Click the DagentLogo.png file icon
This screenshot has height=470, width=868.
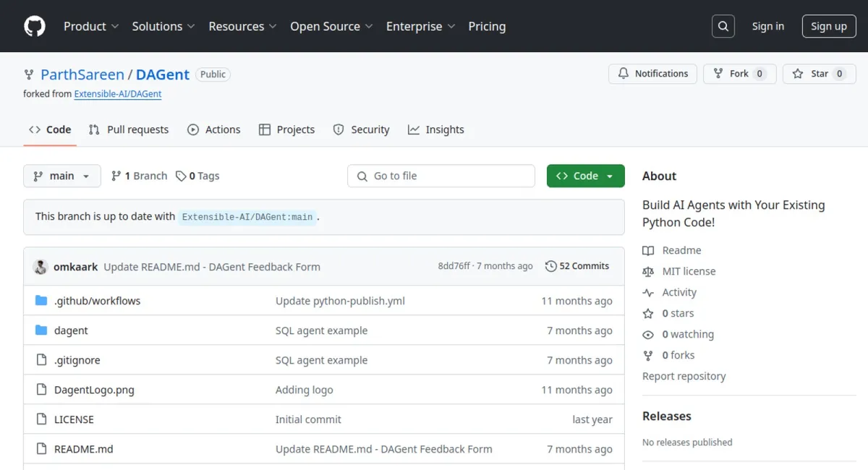click(41, 390)
